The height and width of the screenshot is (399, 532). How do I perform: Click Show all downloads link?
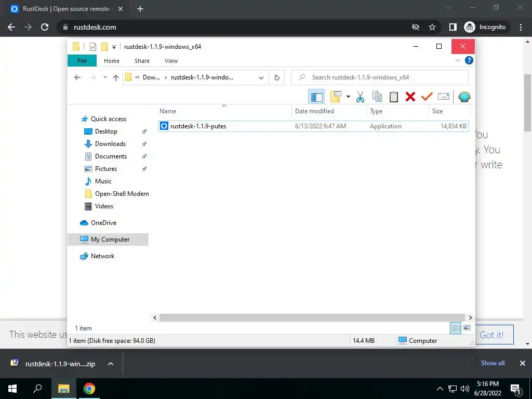493,363
